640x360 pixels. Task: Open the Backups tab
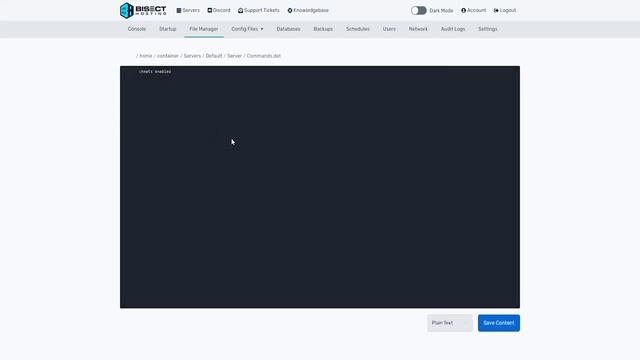323,29
